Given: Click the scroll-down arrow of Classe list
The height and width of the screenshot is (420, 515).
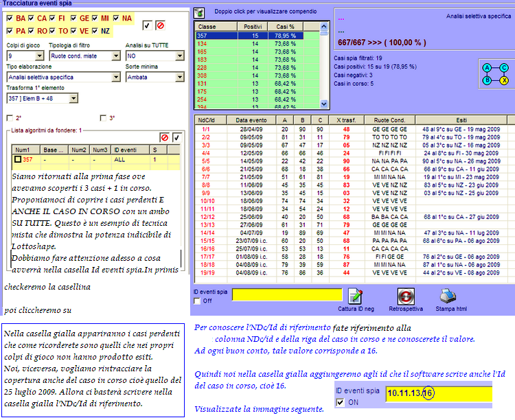Looking at the screenshot, I should 324,104.
